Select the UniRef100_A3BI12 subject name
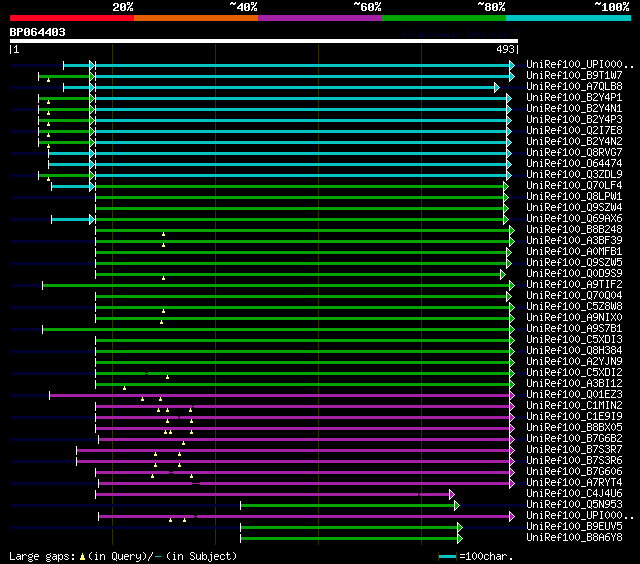The width and height of the screenshot is (640, 564). pyautogui.click(x=574, y=384)
